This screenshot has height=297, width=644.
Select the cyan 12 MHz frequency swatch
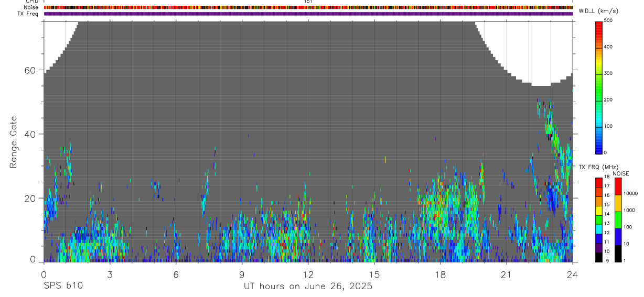pyautogui.click(x=599, y=228)
